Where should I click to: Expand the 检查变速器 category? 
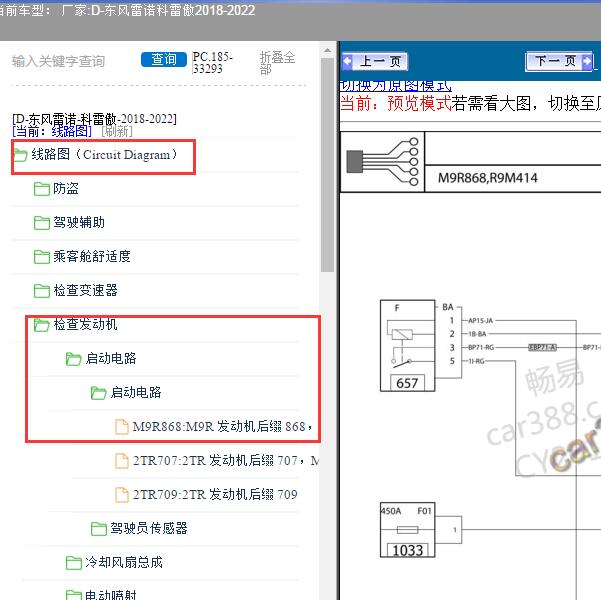pos(85,290)
